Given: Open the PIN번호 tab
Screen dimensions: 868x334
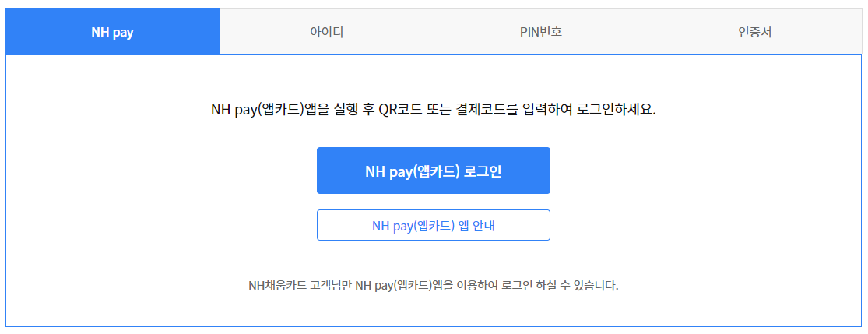Looking at the screenshot, I should click(x=541, y=32).
